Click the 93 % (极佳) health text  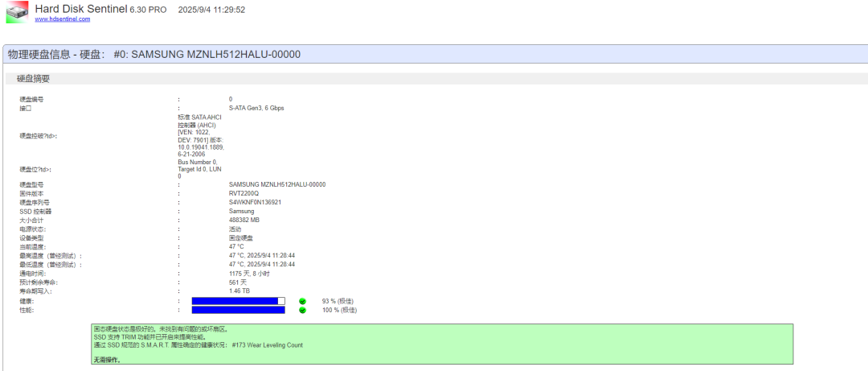[338, 301]
